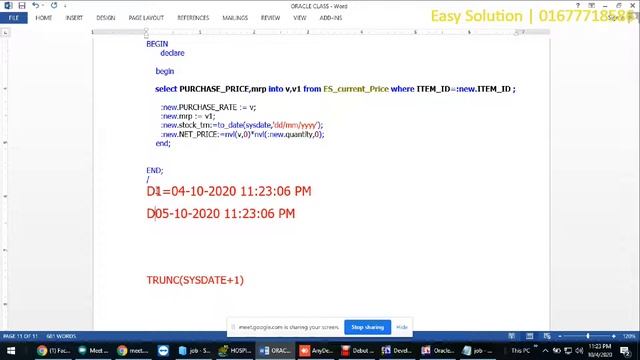
Task: Switch to Read Mode view icon
Action: click(x=511, y=336)
